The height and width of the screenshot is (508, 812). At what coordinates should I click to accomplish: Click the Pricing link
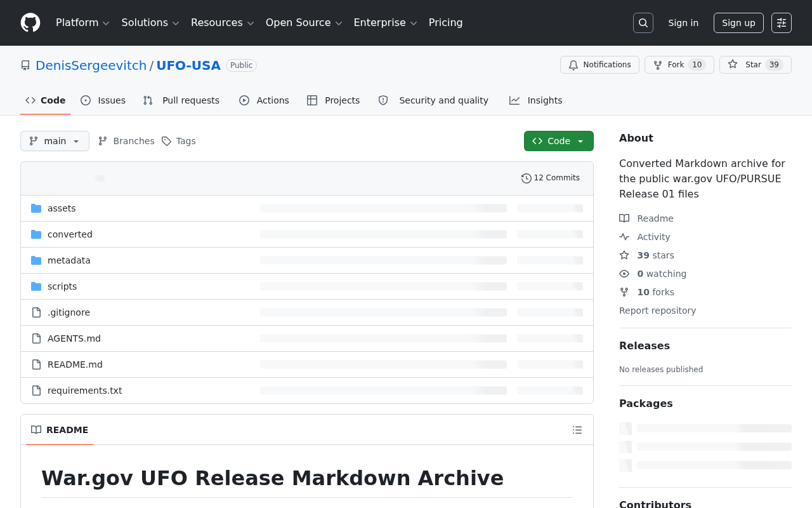(x=446, y=23)
